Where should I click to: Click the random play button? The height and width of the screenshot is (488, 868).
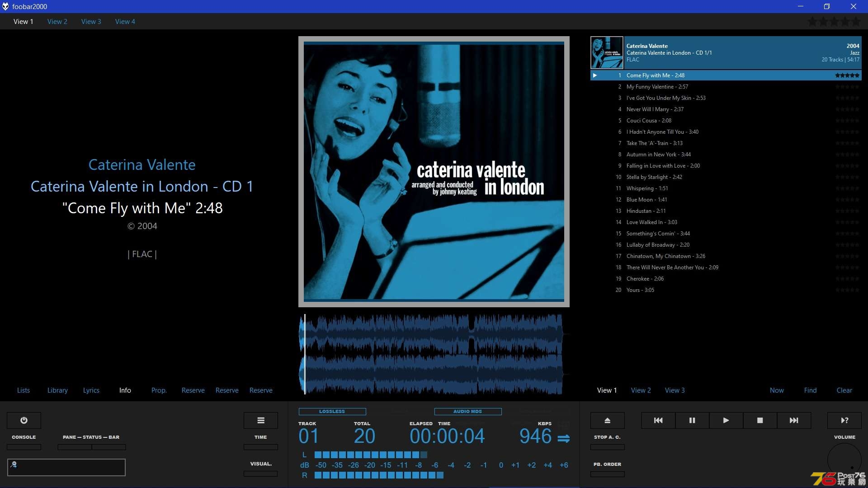(844, 420)
